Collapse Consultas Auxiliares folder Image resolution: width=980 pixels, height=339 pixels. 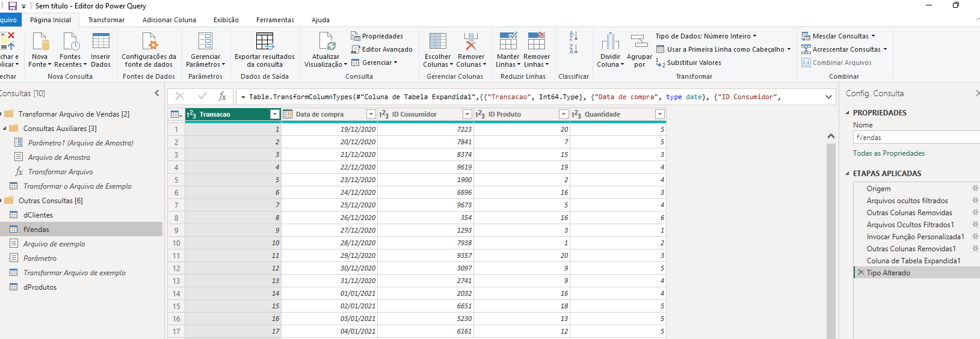(x=5, y=128)
